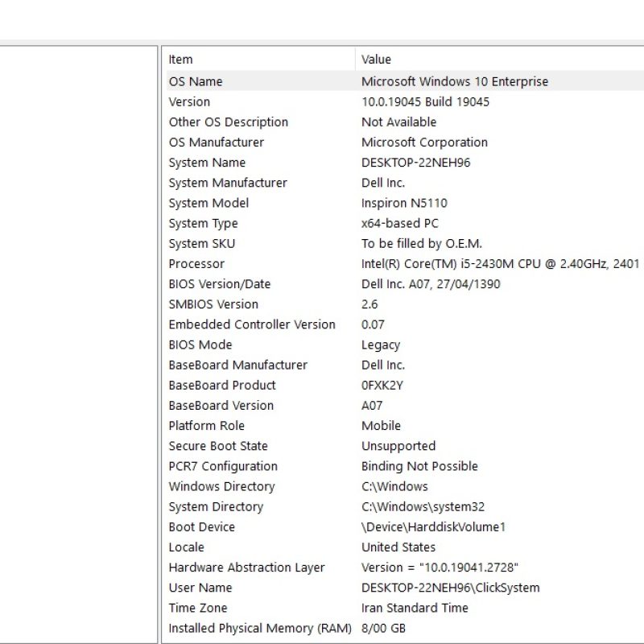Select the Processor row
The image size is (644, 644).
pyautogui.click(x=196, y=264)
